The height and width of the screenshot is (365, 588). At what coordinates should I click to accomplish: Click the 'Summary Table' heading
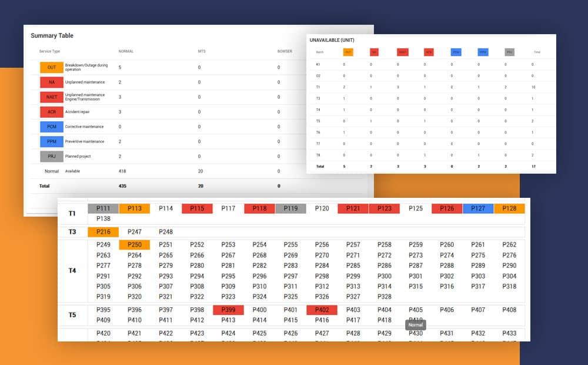[52, 36]
